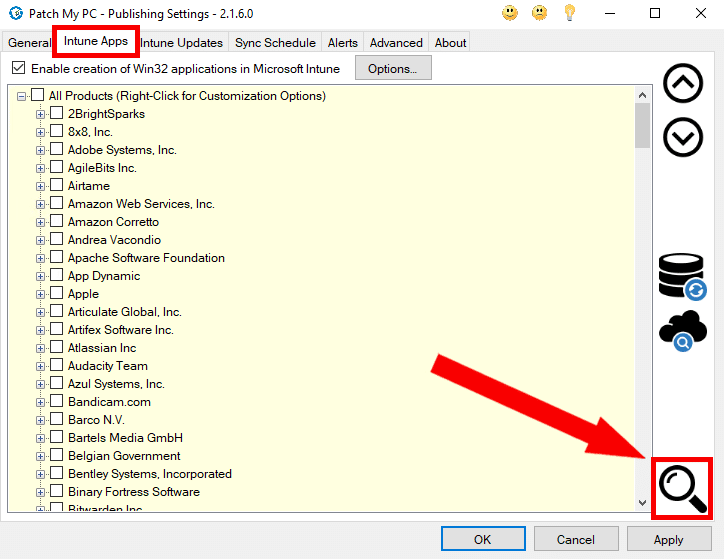Click the cloud search icon

pos(683,330)
